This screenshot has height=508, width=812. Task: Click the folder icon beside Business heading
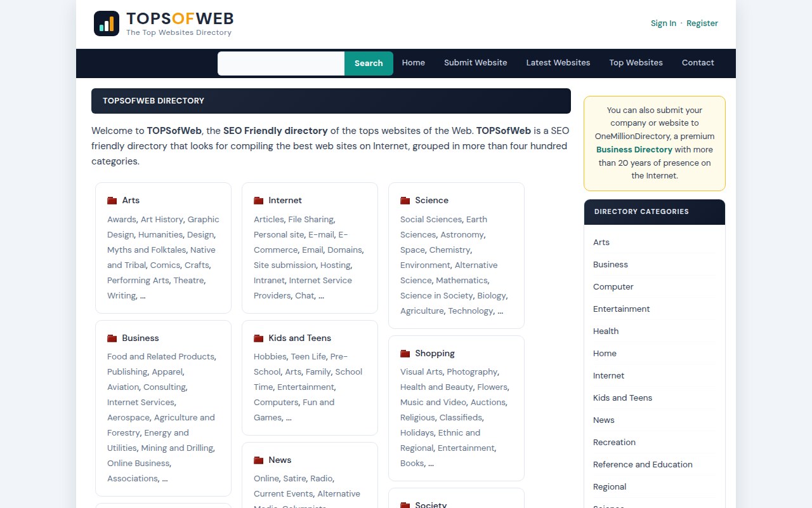pos(112,338)
